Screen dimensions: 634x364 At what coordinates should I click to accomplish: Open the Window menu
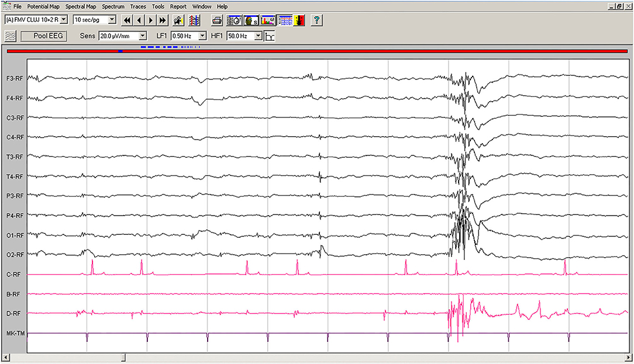point(202,6)
